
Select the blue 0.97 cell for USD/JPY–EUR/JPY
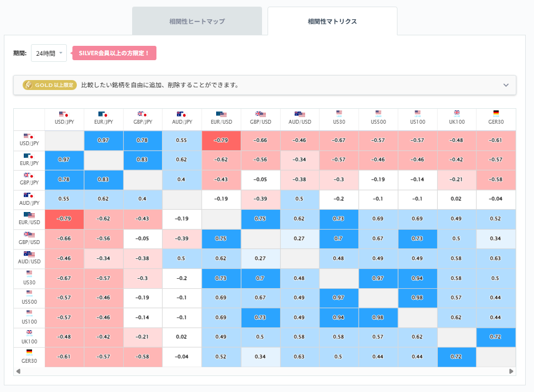(103, 140)
